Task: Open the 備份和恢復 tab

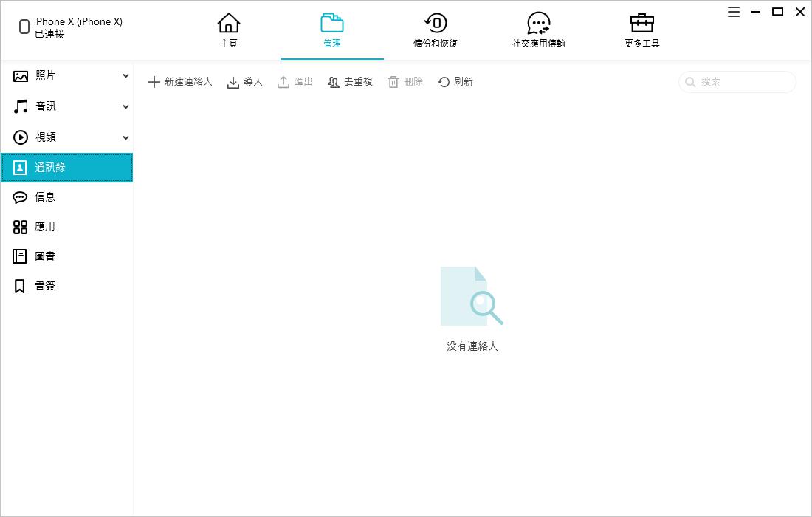Action: pyautogui.click(x=436, y=30)
